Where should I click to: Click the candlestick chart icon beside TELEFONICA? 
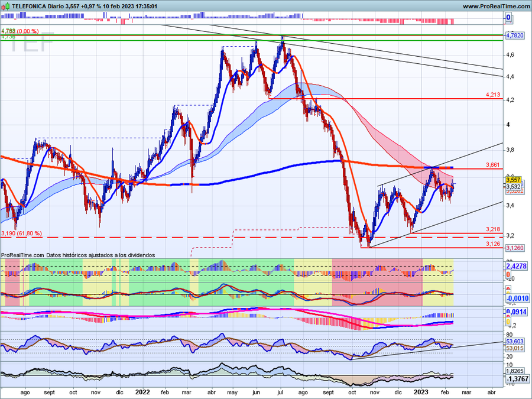5,6
